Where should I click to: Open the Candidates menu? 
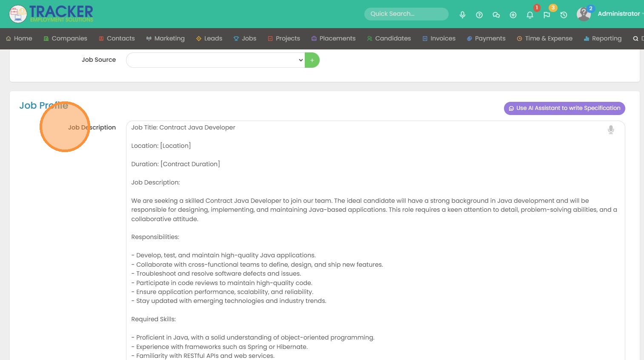click(389, 38)
